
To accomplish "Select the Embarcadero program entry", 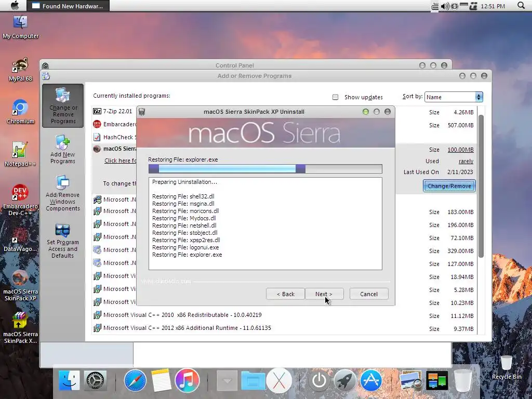I will tap(115, 124).
